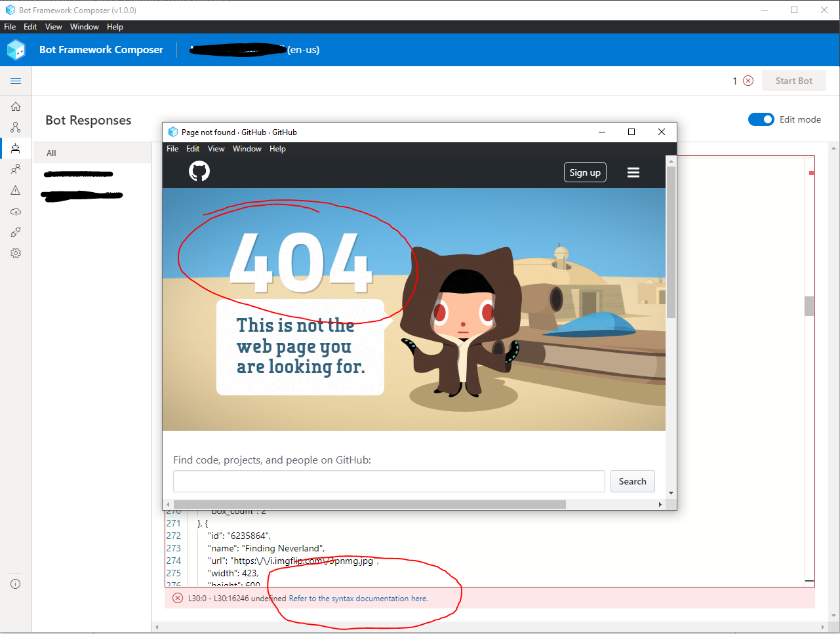This screenshot has height=634, width=840.
Task: Open the Publish cloud icon
Action: point(16,211)
